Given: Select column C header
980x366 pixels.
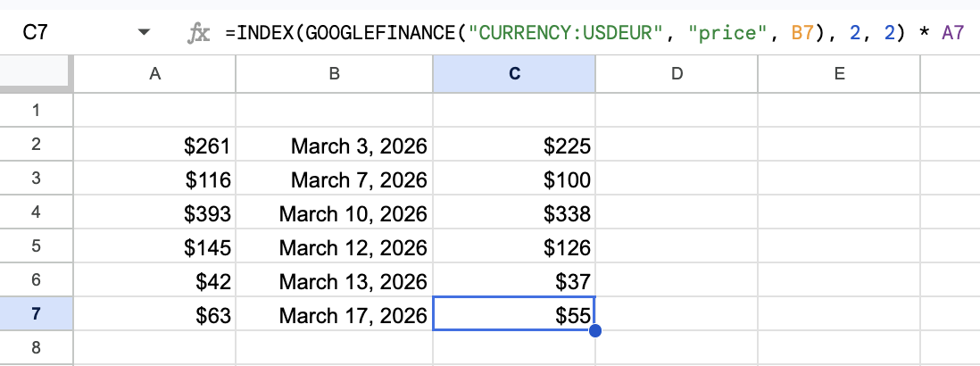Looking at the screenshot, I should (x=514, y=75).
